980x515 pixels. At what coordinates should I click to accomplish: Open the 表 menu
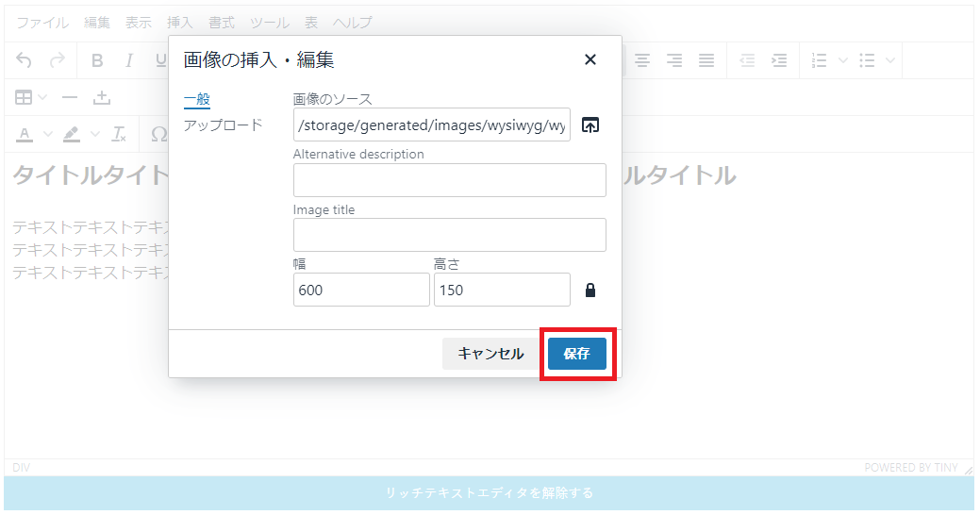click(311, 24)
